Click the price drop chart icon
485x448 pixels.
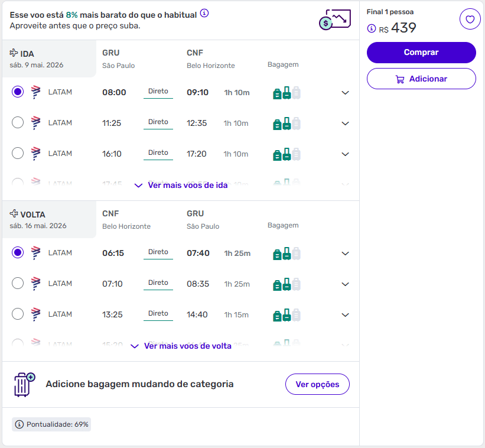[334, 20]
